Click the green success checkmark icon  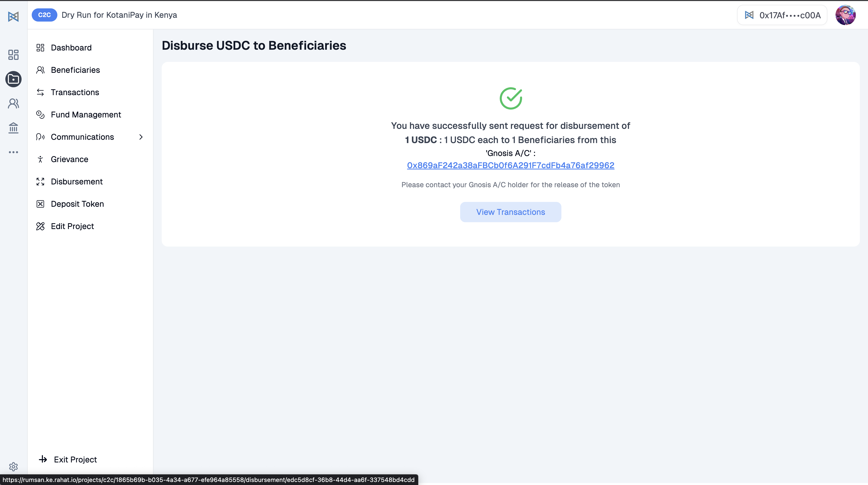510,98
